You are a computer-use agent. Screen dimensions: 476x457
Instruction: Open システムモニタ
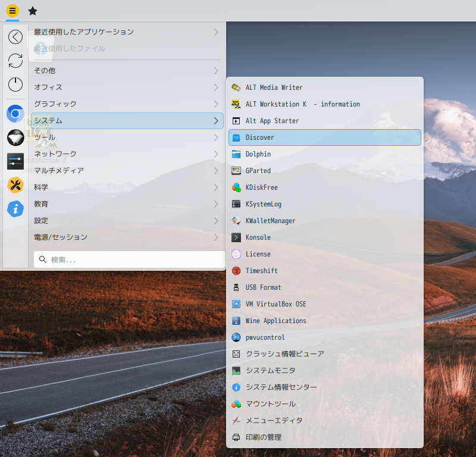325,371
